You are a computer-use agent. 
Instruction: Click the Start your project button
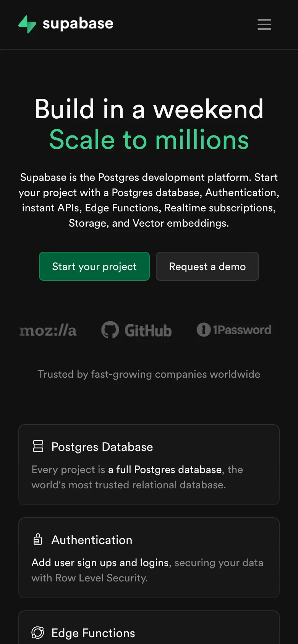pyautogui.click(x=94, y=266)
